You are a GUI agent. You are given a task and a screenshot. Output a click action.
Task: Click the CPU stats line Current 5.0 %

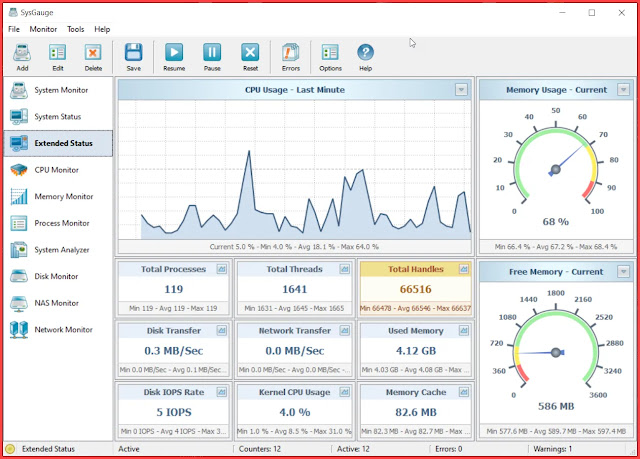point(294,247)
